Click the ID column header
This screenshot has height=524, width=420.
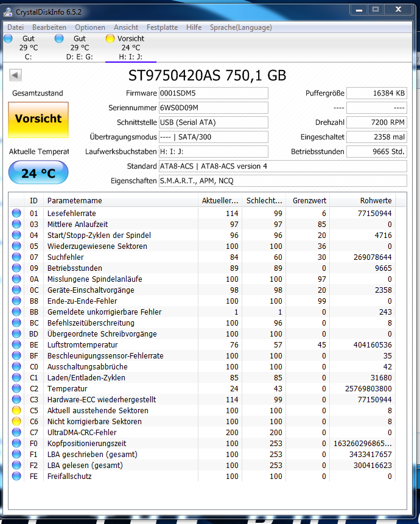click(33, 200)
